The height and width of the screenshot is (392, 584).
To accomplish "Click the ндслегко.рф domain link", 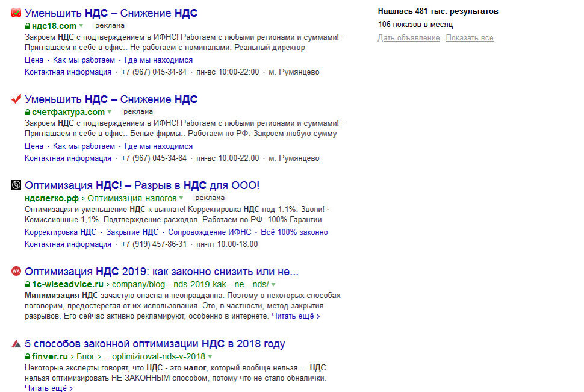I will pyautogui.click(x=52, y=198).
